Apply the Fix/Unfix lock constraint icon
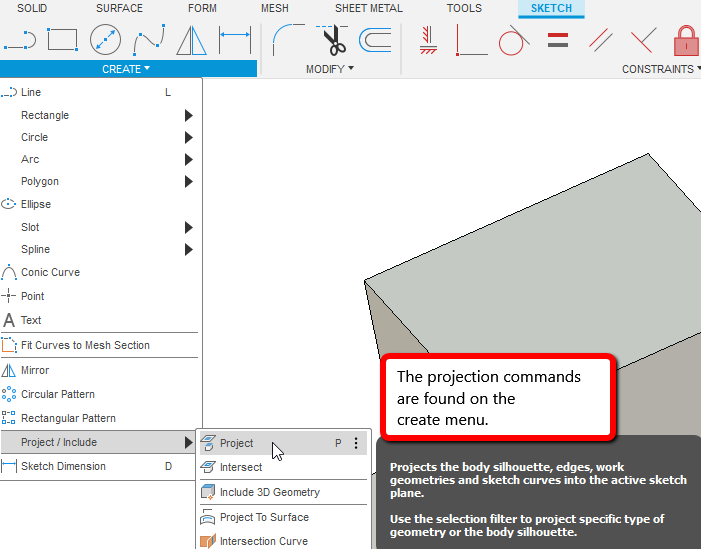This screenshot has height=549, width=701. pos(686,40)
